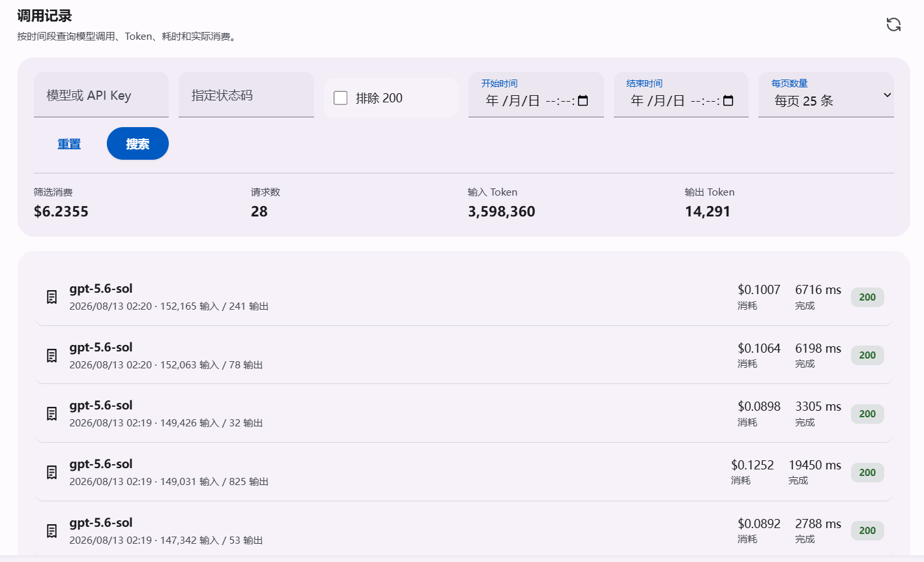The height and width of the screenshot is (562, 924).
Task: Enable the 排除 200 checkbox
Action: click(340, 98)
